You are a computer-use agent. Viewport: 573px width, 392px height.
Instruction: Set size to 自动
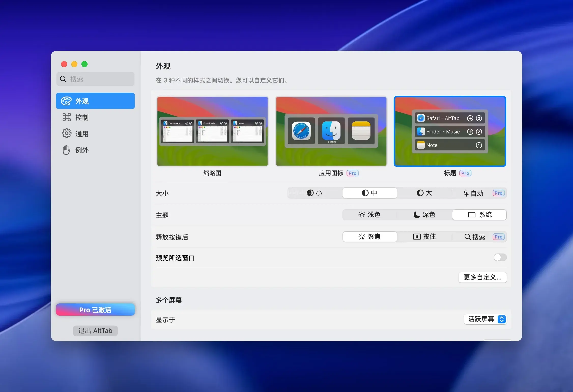(479, 193)
